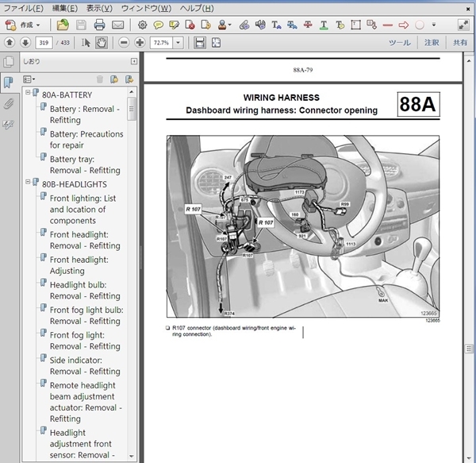Click the Create PDF icon
Screen dimensions: 476x463
10,25
